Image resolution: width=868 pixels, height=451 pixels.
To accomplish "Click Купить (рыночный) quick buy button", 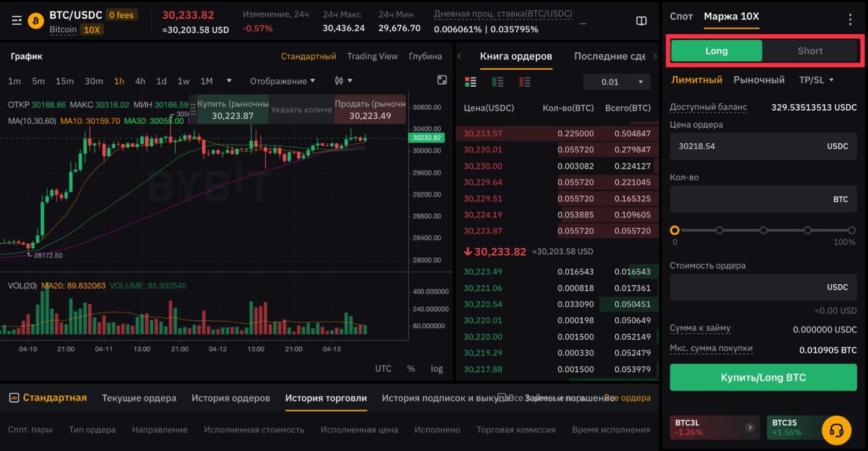I will pos(233,109).
